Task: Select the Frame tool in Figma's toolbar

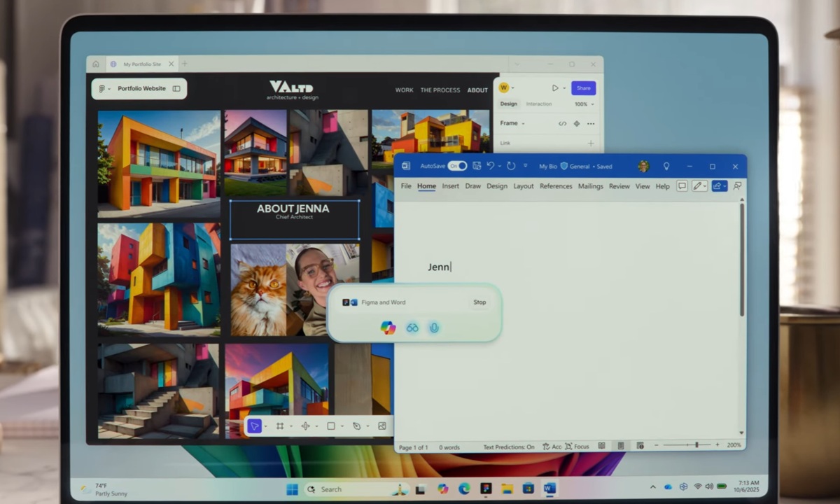Action: pyautogui.click(x=281, y=426)
